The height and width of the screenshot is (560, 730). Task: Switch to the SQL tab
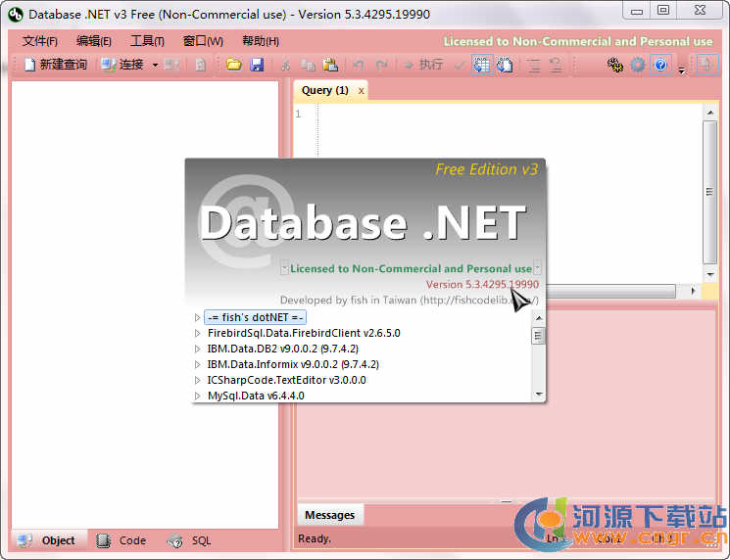point(189,540)
